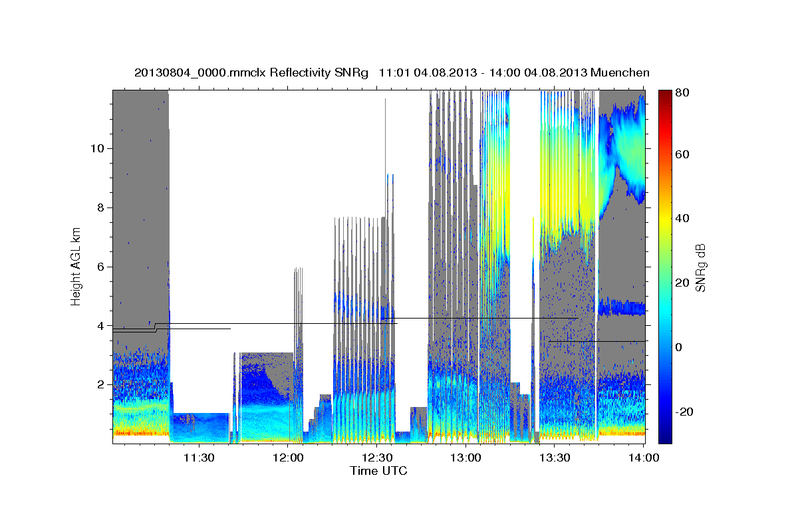Click the 12:00 time tick label
Viewport: 798px width, 532px height.
point(288,457)
